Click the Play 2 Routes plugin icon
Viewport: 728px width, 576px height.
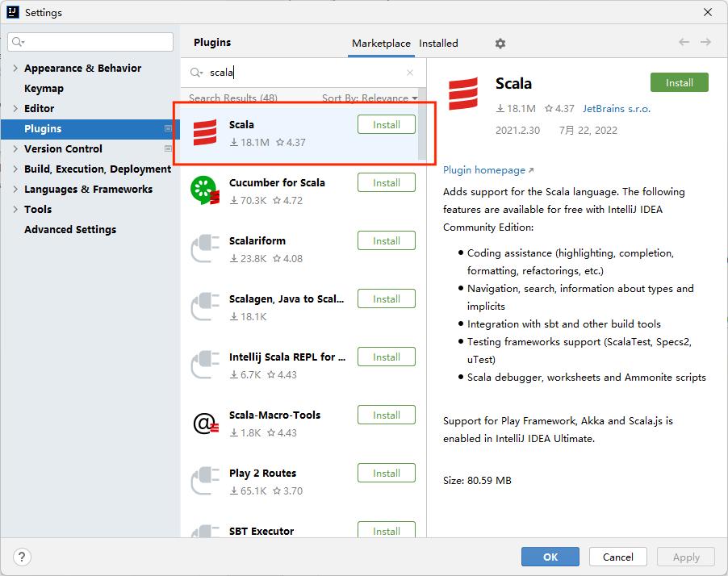tap(205, 481)
